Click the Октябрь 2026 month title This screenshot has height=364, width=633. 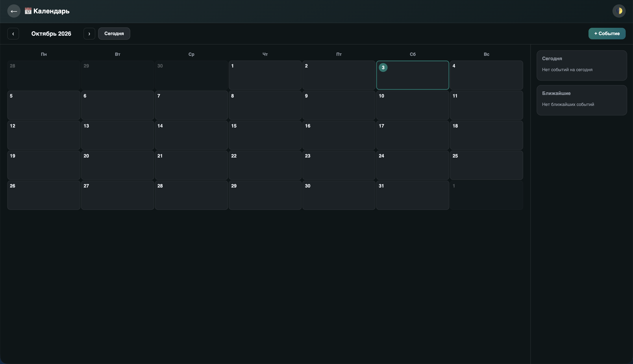coord(51,33)
